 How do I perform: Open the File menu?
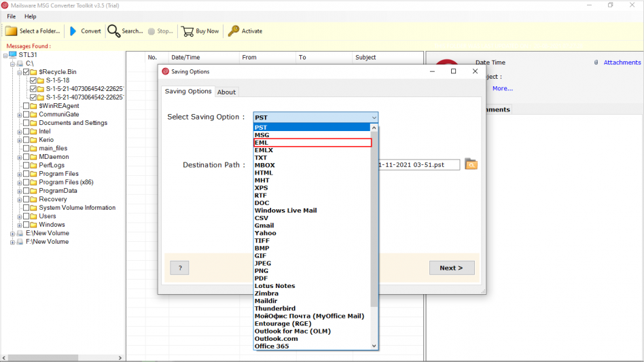pos(11,16)
